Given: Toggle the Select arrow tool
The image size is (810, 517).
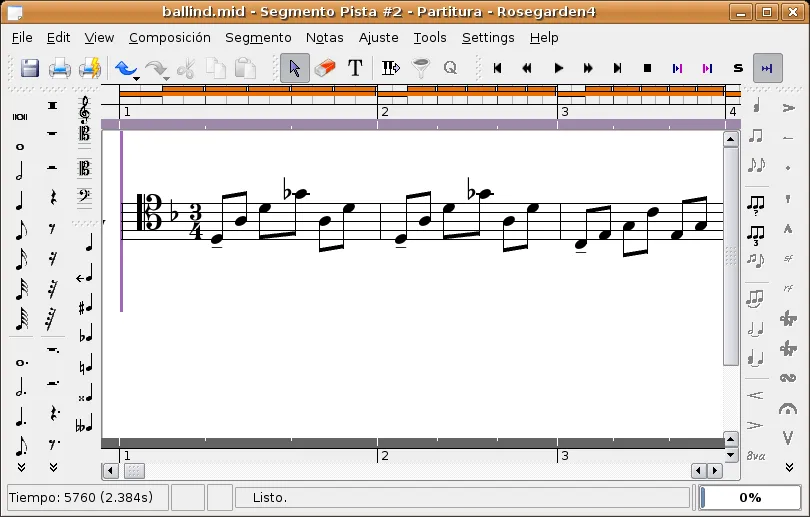Looking at the screenshot, I should tap(295, 68).
